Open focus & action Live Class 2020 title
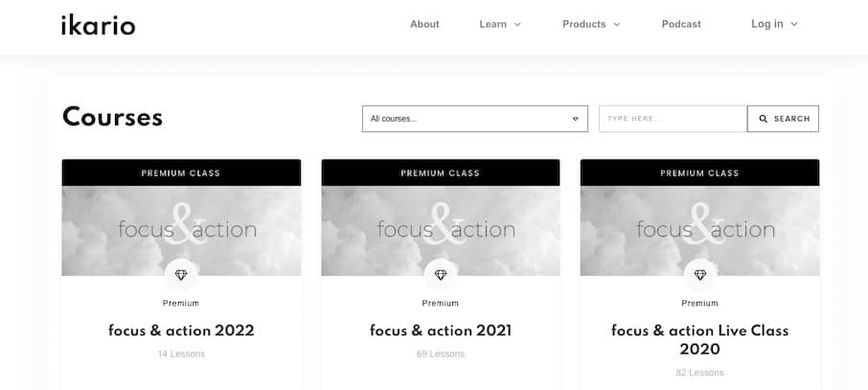The width and height of the screenshot is (868, 390). 699,339
